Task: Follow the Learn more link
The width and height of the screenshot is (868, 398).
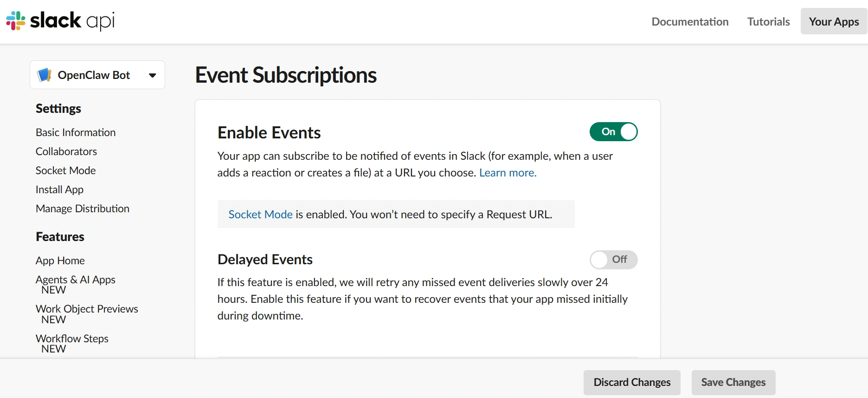Action: tap(508, 173)
